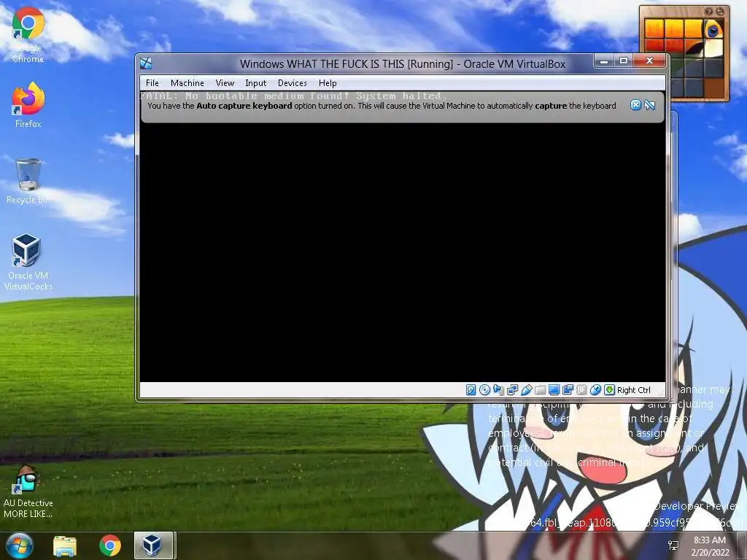The image size is (747, 560).
Task: Open the Windows Start menu orb
Action: [x=20, y=545]
